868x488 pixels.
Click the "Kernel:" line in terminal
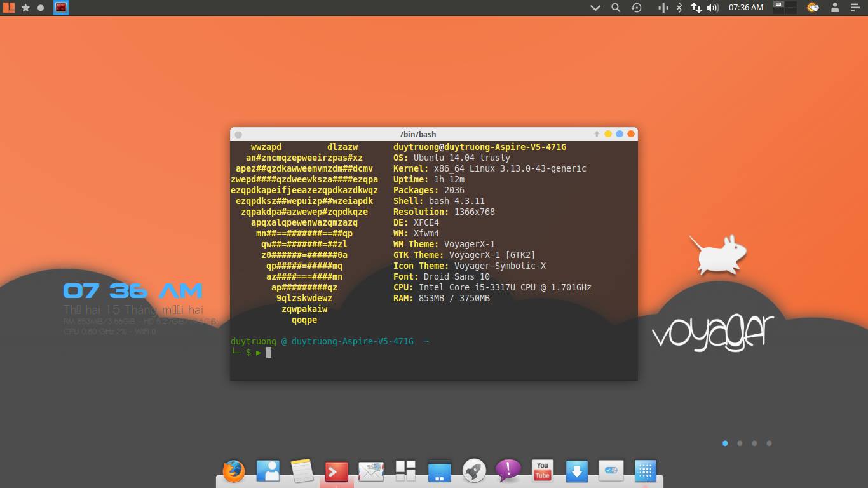pos(490,168)
